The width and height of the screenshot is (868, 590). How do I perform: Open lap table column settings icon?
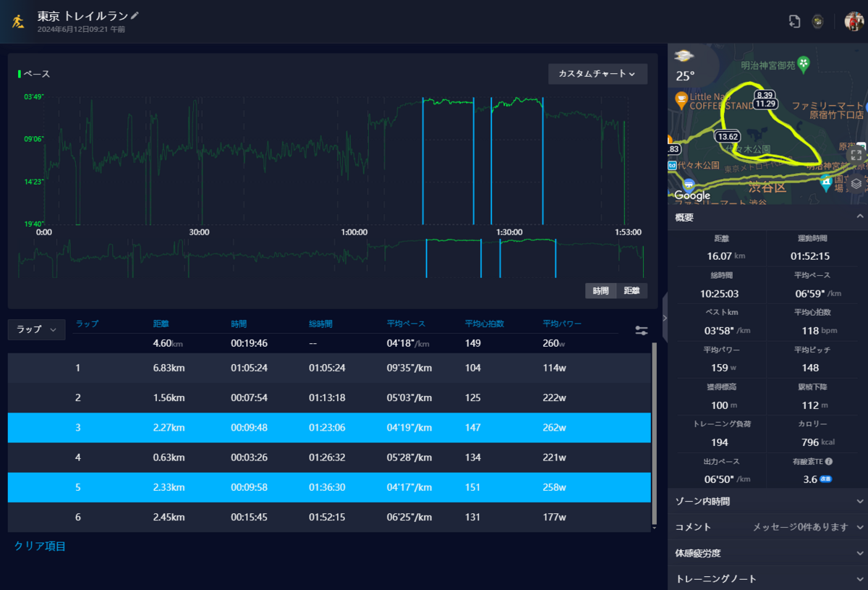642,330
